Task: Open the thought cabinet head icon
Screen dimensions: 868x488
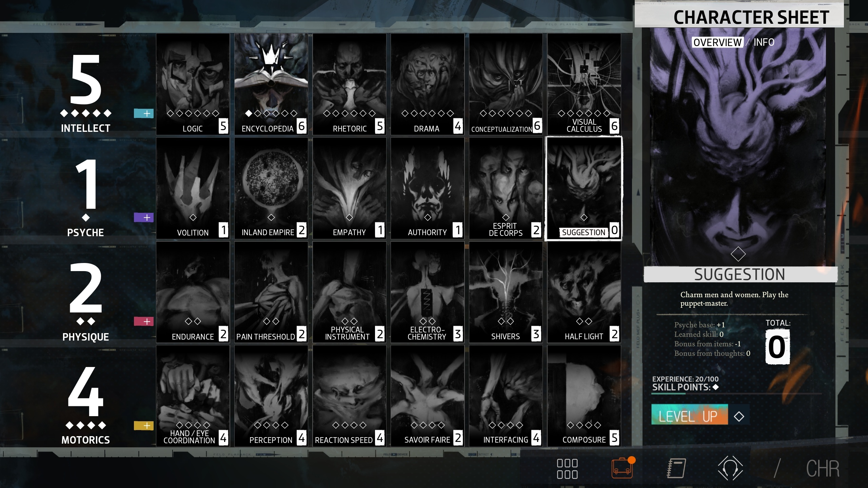Action: [x=730, y=468]
